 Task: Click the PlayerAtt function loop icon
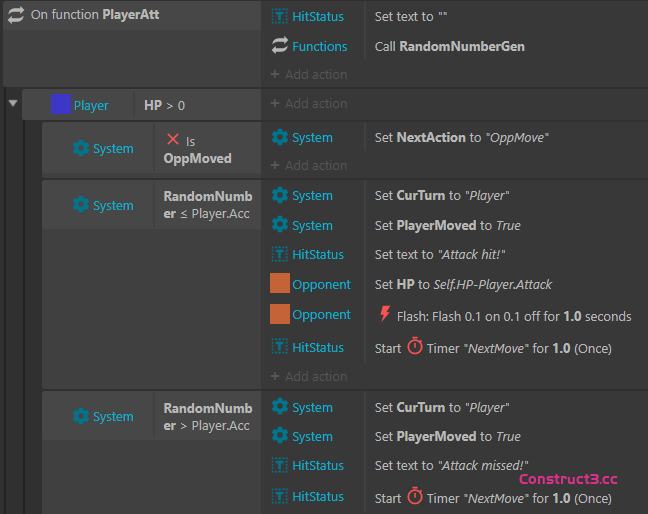pos(16,16)
